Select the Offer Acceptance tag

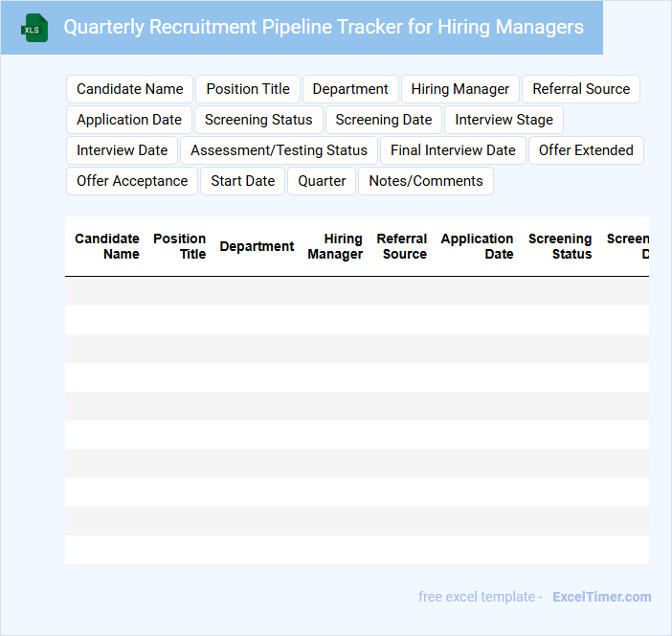click(132, 181)
